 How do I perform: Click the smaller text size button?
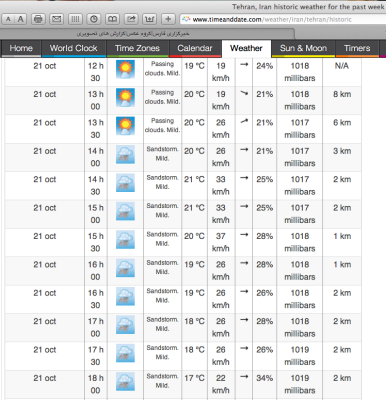point(8,19)
